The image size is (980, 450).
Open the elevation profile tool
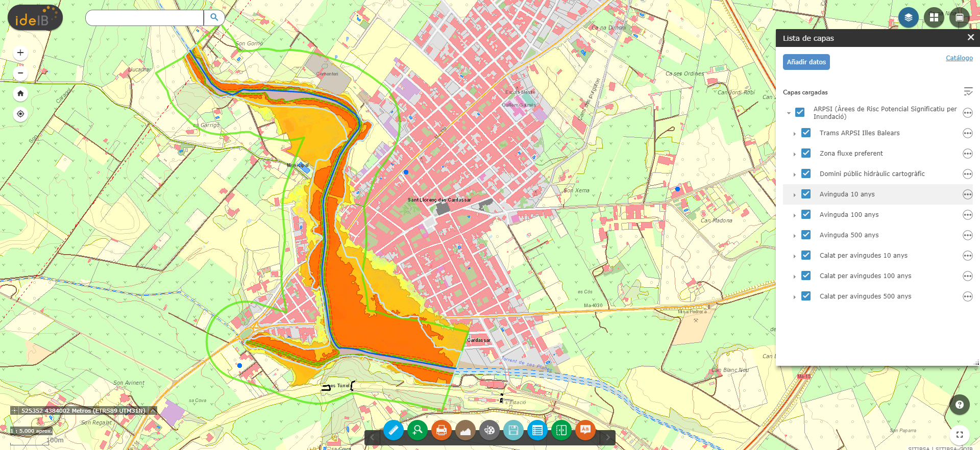pos(465,431)
